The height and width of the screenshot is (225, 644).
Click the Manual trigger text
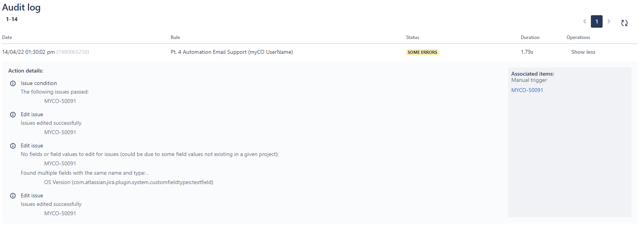pos(529,80)
